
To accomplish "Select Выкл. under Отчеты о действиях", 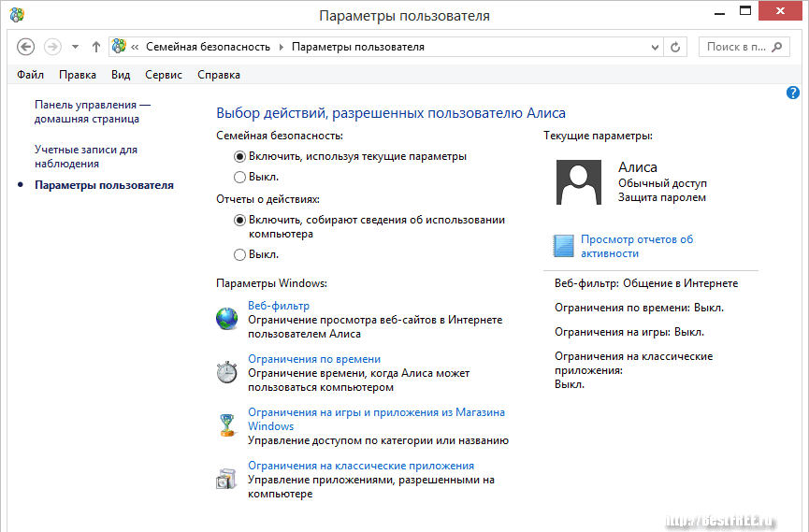I will tap(239, 255).
